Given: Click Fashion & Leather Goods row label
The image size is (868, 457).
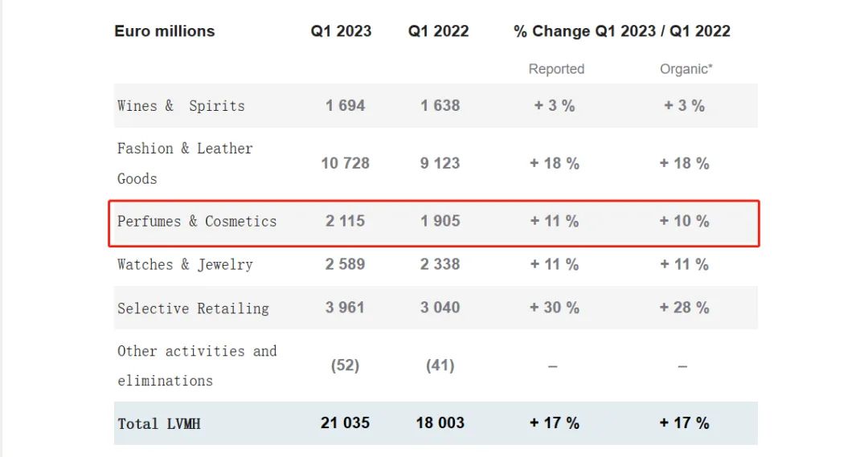Looking at the screenshot, I should point(185,162).
